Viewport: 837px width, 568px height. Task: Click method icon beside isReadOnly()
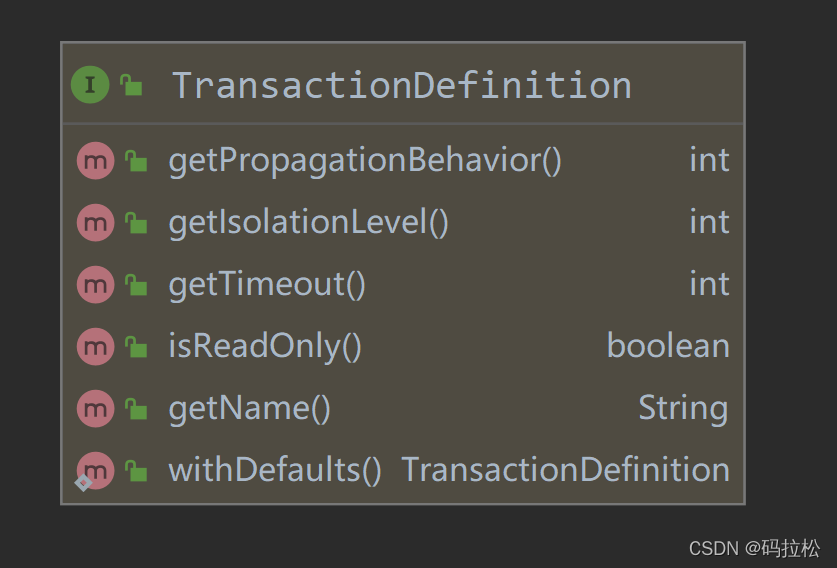(96, 346)
